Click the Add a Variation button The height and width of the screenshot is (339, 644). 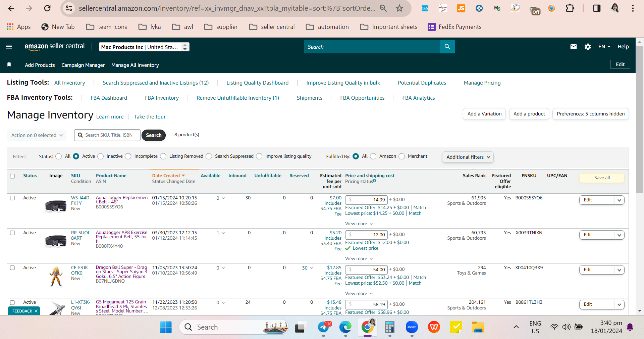pos(484,114)
